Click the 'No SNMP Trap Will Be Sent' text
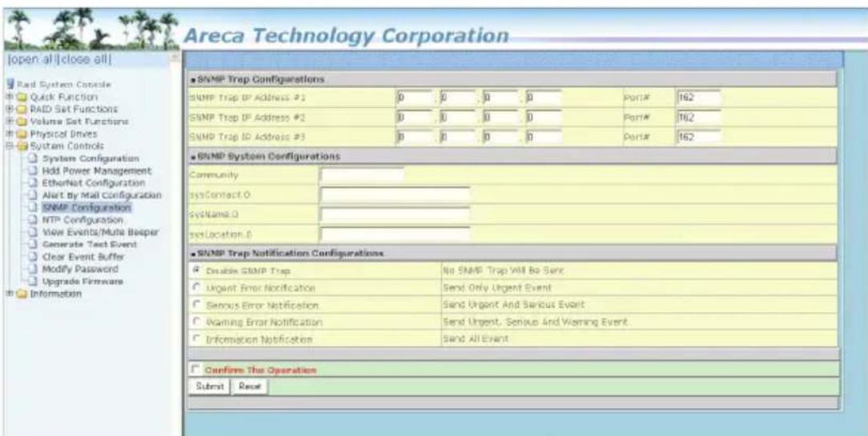Image resolution: width=868 pixels, height=436 pixels. pos(503,270)
